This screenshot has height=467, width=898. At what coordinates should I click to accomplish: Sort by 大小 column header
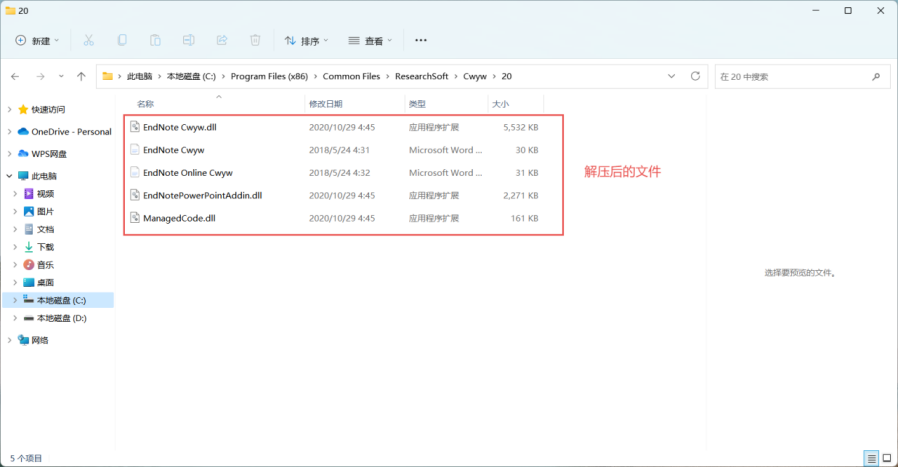pos(501,104)
